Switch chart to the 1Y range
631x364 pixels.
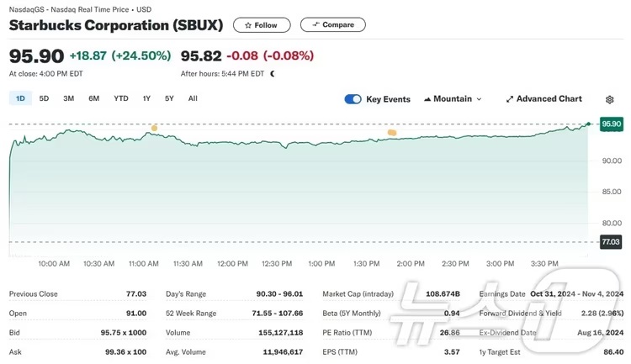pyautogui.click(x=146, y=98)
